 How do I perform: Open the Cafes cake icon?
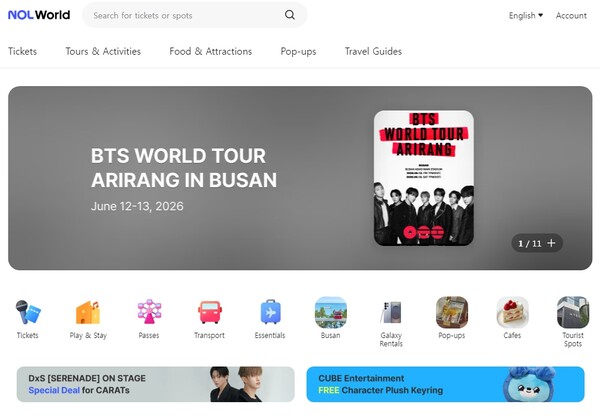click(x=512, y=312)
